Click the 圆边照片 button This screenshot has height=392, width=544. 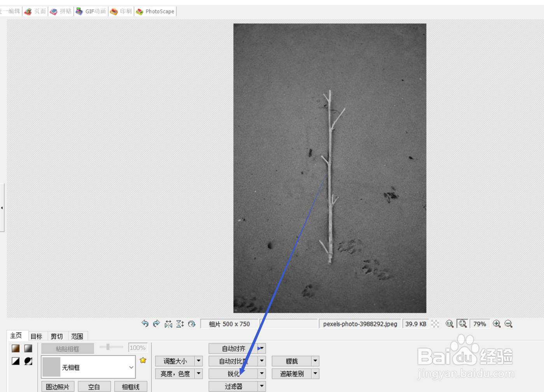58,387
